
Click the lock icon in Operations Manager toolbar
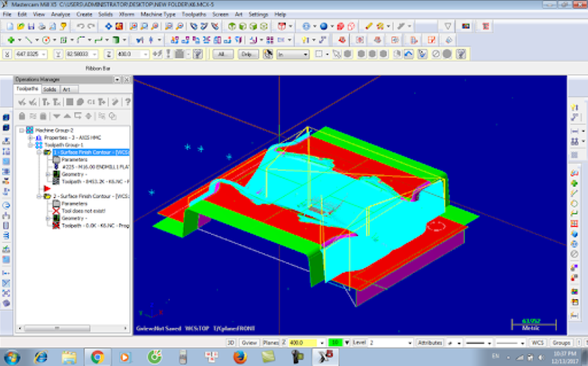[22, 116]
